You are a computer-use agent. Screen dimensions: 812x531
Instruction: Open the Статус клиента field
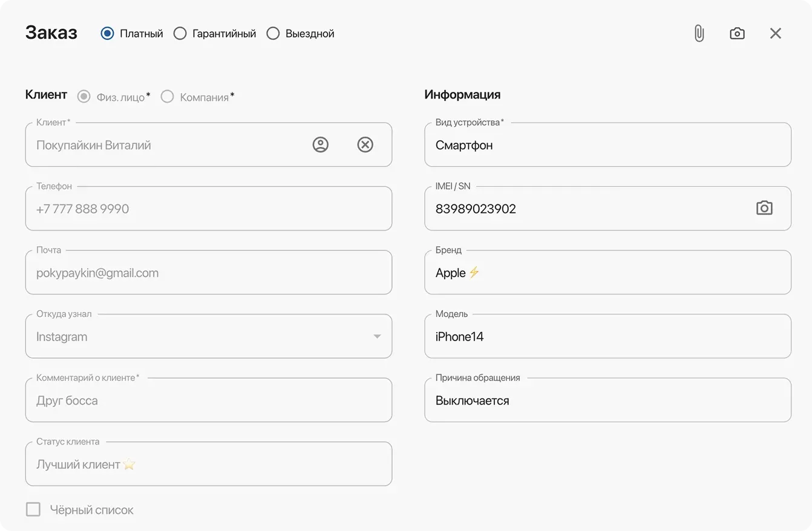[x=208, y=464]
